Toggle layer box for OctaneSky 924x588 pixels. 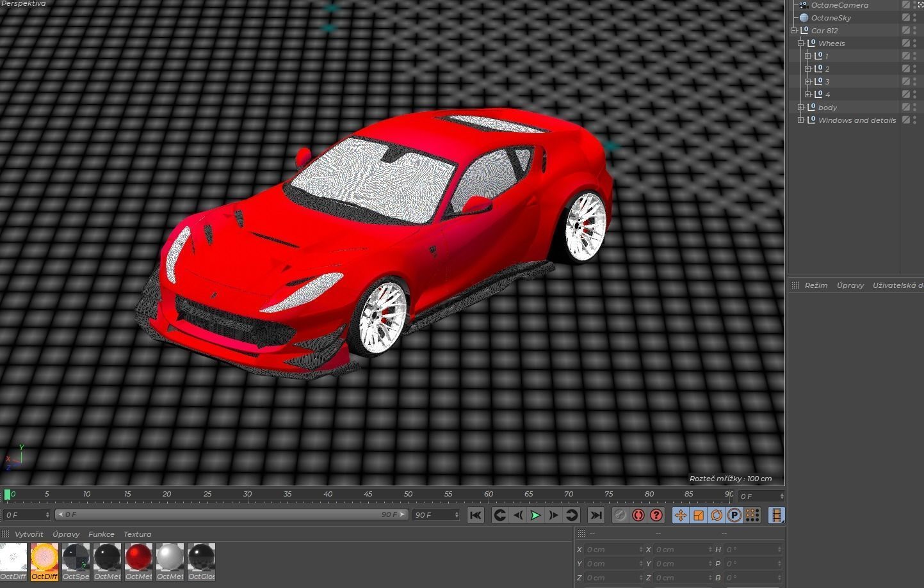[x=906, y=18]
